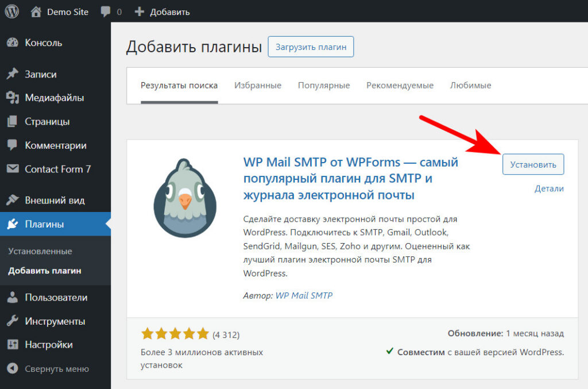Open the Страницы menu item
Screen dimensions: 588x389
pyautogui.click(x=56, y=122)
